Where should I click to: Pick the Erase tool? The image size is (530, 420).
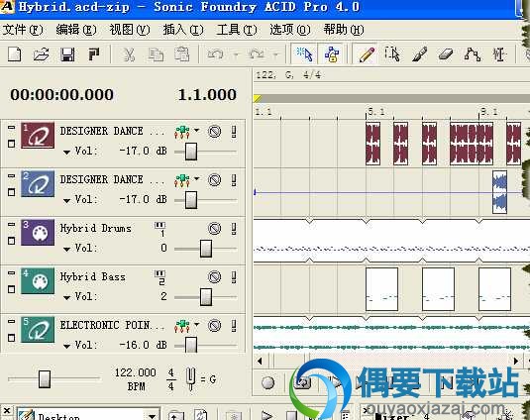click(446, 54)
